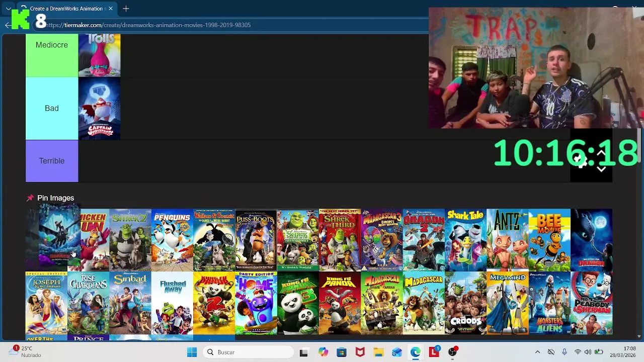Select The Croods poster
The height and width of the screenshot is (362, 644).
[465, 303]
